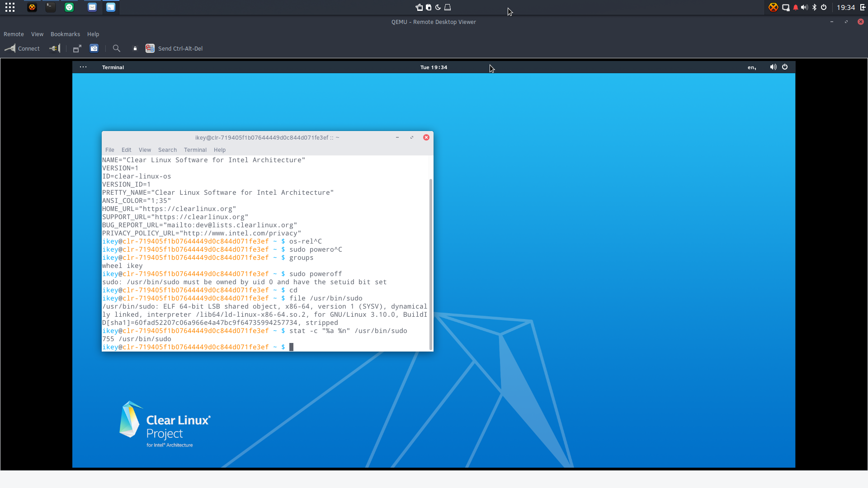Open the mail client taskbar icon
This screenshot has height=488, width=868.
[x=92, y=7]
